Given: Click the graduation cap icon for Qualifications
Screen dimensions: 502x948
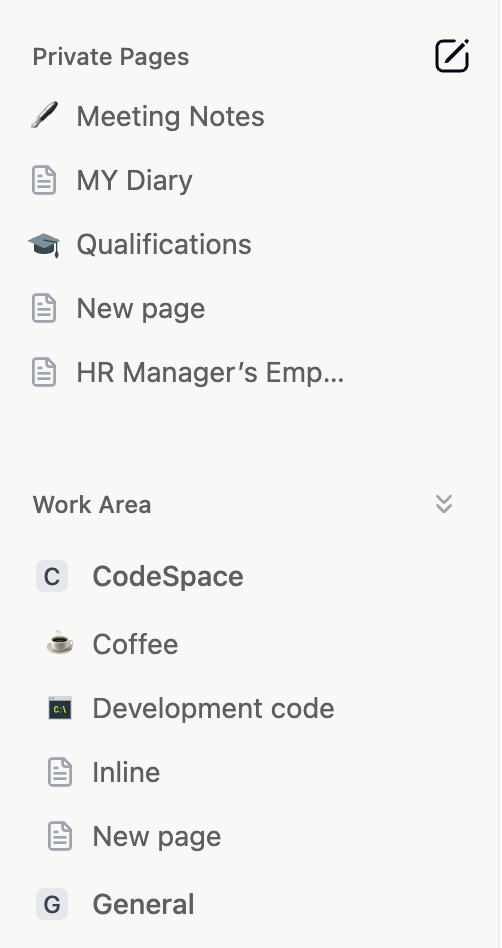Looking at the screenshot, I should [x=44, y=244].
